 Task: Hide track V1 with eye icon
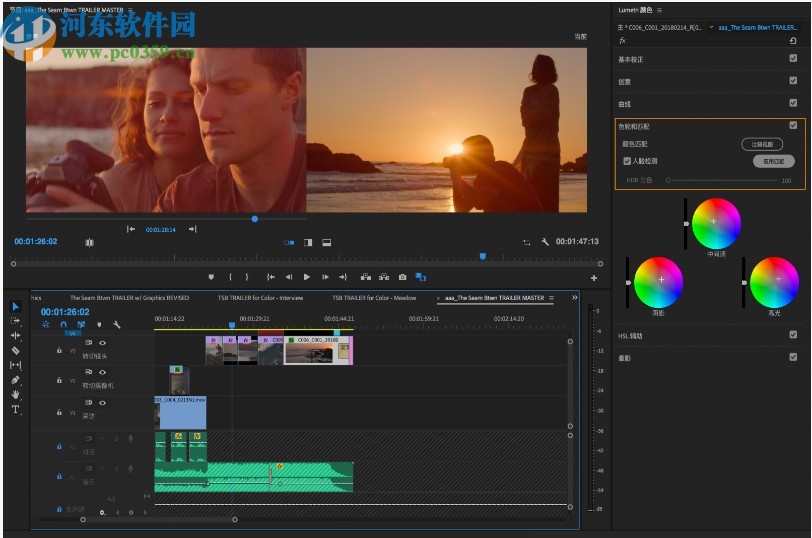(x=103, y=403)
